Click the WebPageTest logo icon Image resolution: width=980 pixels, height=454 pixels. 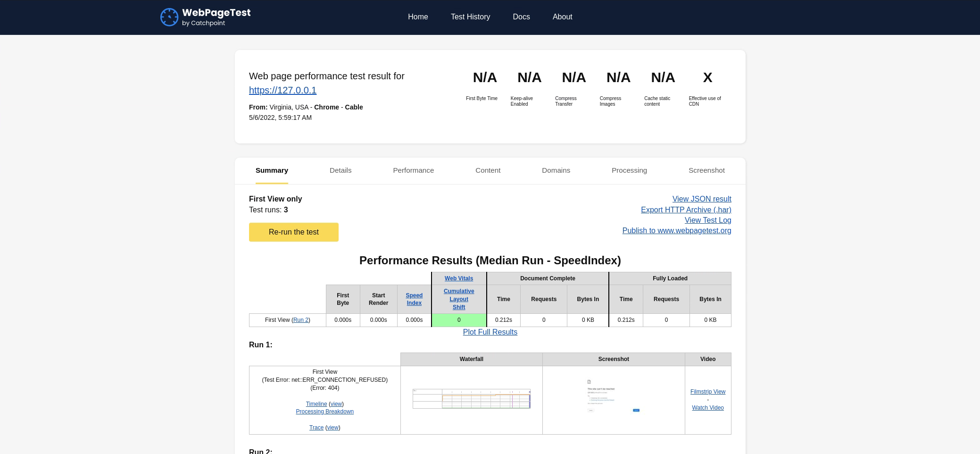click(x=169, y=17)
